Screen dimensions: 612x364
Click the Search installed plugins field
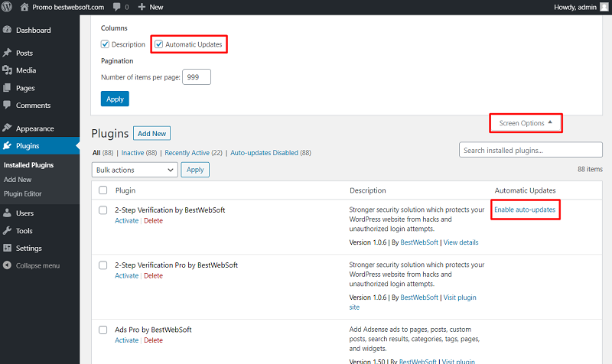[x=531, y=150]
